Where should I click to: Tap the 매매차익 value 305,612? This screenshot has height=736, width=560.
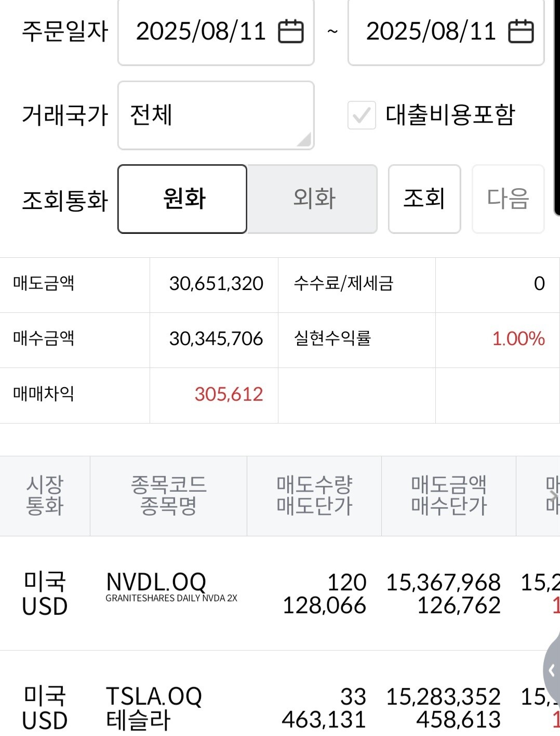pyautogui.click(x=229, y=395)
